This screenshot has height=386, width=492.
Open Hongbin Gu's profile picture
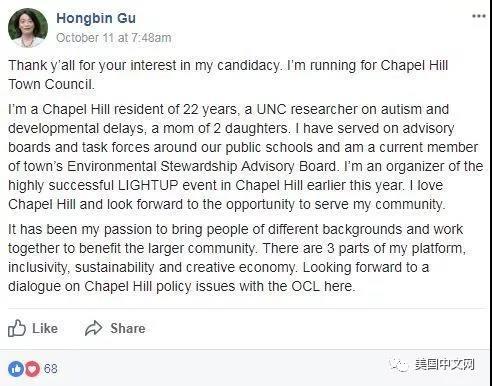(28, 28)
